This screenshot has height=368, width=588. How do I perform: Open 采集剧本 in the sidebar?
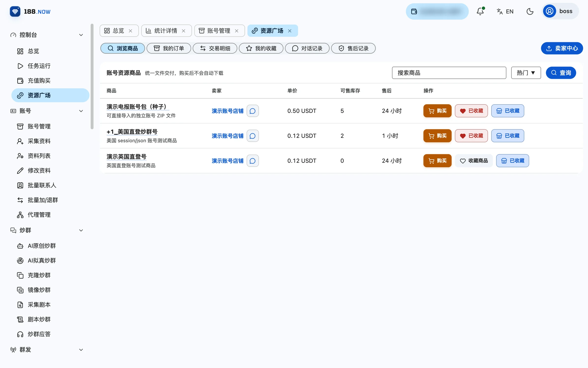[50, 304]
